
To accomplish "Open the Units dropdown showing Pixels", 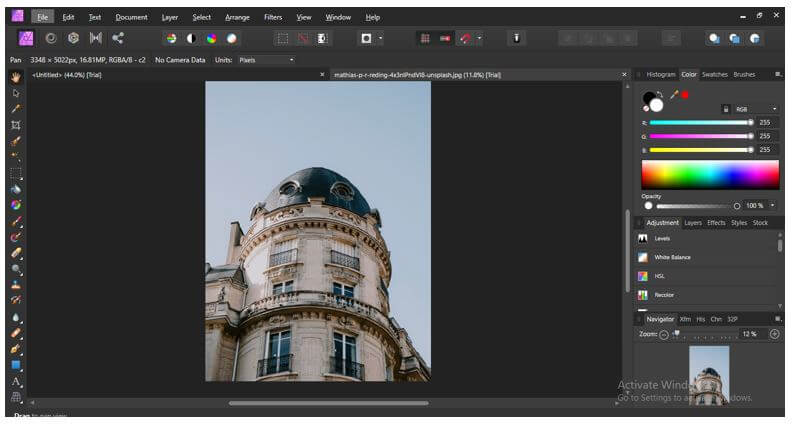I will pyautogui.click(x=266, y=60).
